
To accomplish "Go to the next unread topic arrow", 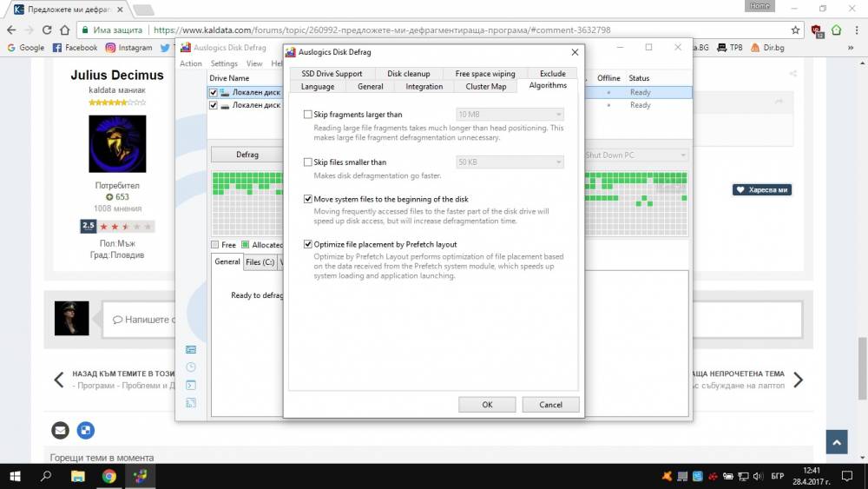I will click(798, 380).
